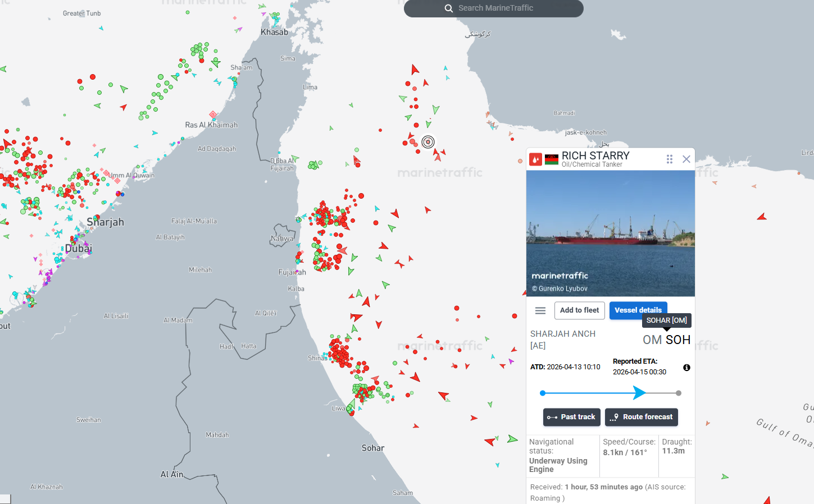Image resolution: width=814 pixels, height=504 pixels.
Task: Click the Greater Tunb island label
Action: [82, 13]
